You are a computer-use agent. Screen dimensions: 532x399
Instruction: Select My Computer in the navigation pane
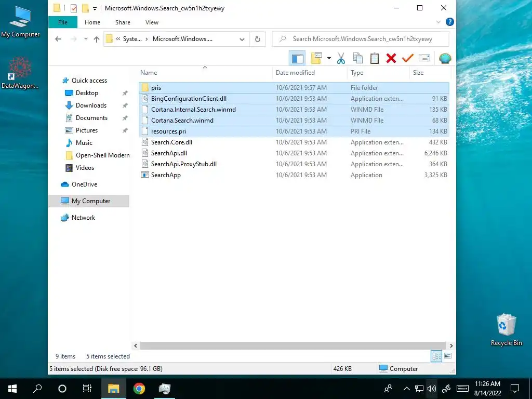[89, 201]
